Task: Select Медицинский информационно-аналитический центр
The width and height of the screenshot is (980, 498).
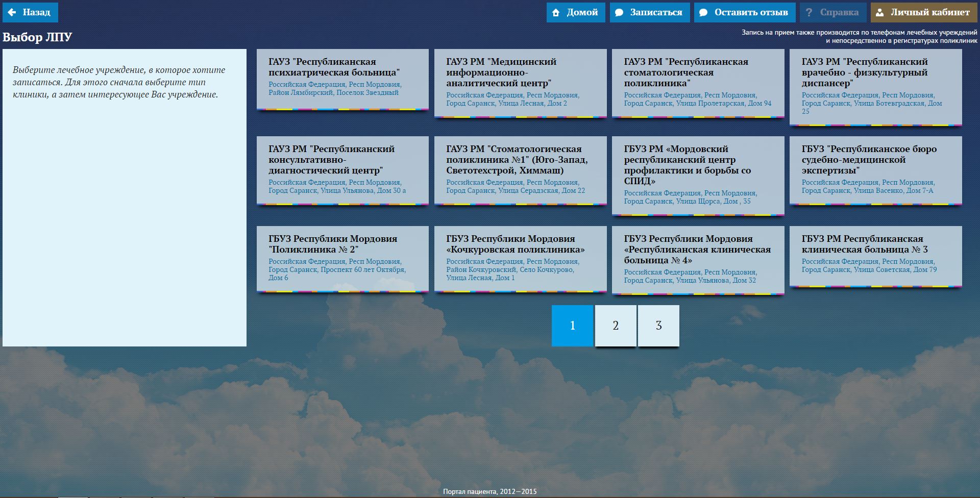Action: (520, 83)
